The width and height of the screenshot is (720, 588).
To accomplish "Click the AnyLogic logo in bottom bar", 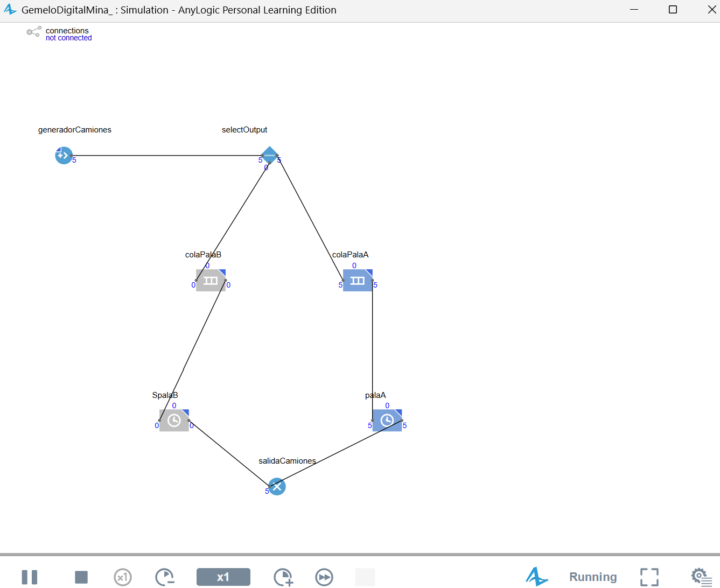I will (537, 577).
